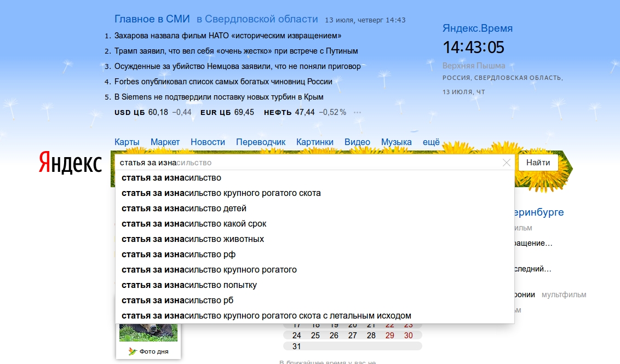
Task: Select date 24 in the calendar
Action: click(x=296, y=336)
